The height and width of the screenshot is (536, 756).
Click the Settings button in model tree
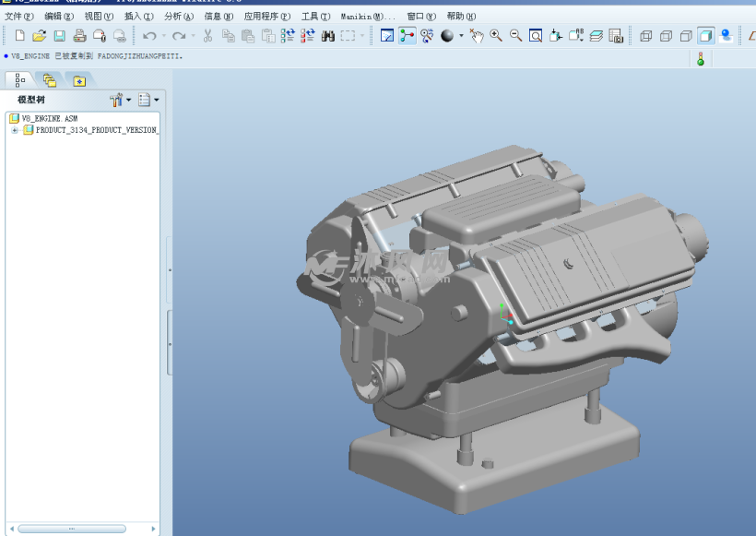[118, 99]
